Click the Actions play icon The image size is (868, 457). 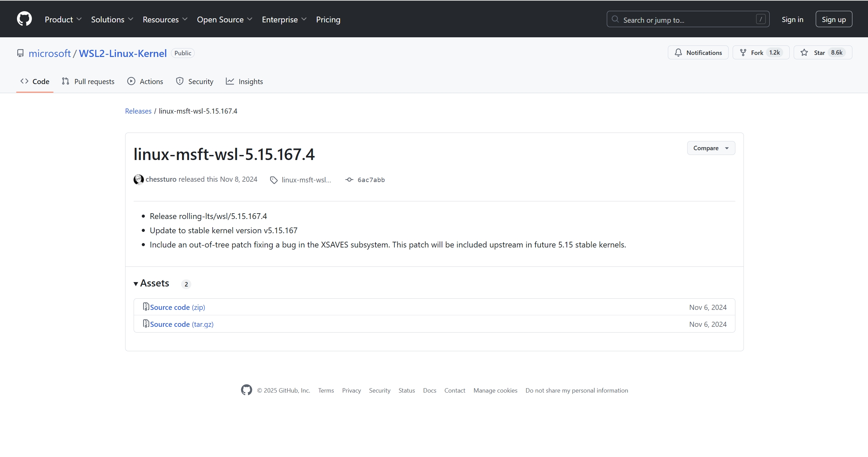[x=131, y=81]
